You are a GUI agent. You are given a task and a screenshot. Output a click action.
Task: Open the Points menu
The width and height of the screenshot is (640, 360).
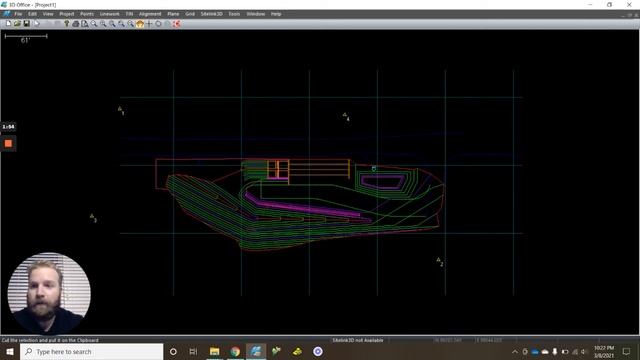[x=87, y=14]
